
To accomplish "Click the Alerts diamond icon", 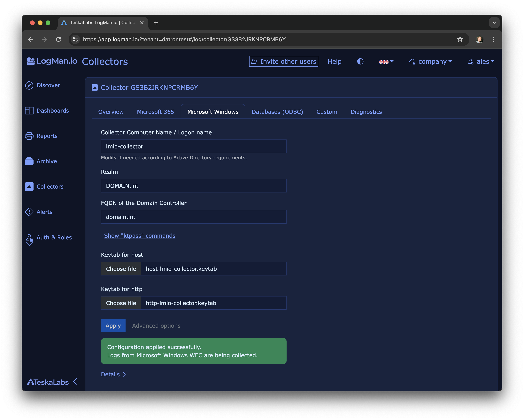I will tap(29, 212).
